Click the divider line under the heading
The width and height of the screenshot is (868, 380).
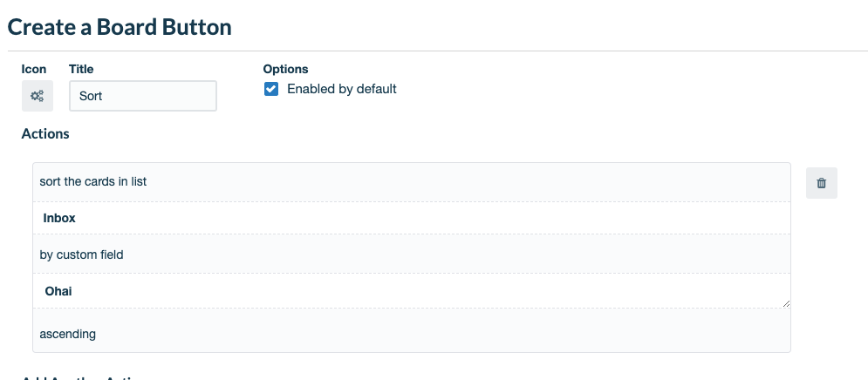pos(437,51)
